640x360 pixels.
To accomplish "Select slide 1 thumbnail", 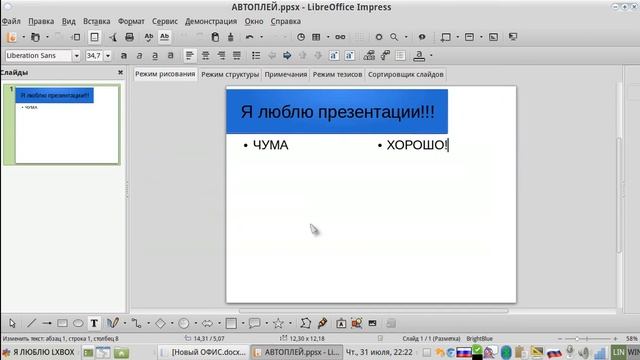I will pos(67,124).
